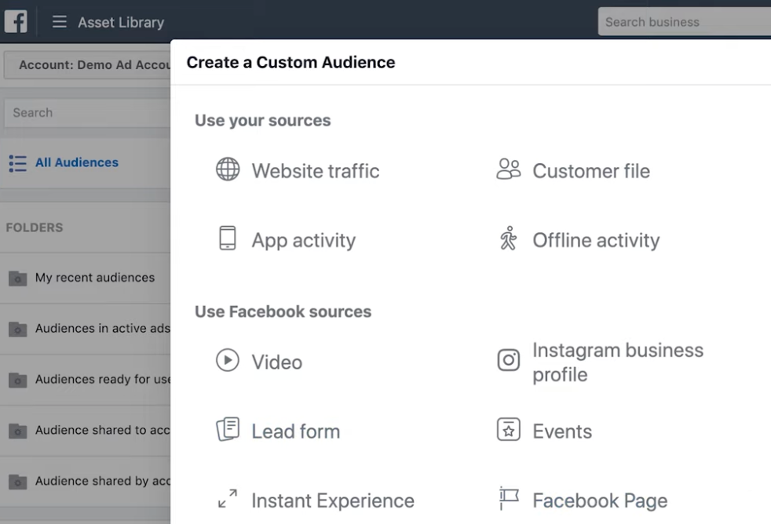Click the Facebook Page flag icon

509,499
